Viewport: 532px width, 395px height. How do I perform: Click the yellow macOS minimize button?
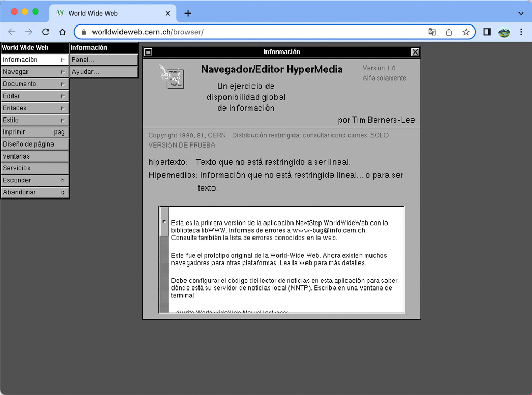click(x=25, y=12)
